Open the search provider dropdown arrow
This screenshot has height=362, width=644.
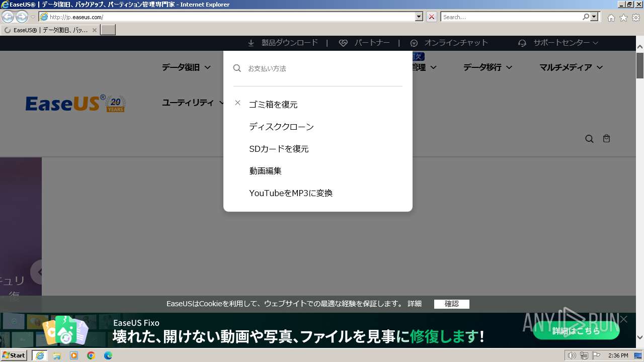(x=595, y=17)
